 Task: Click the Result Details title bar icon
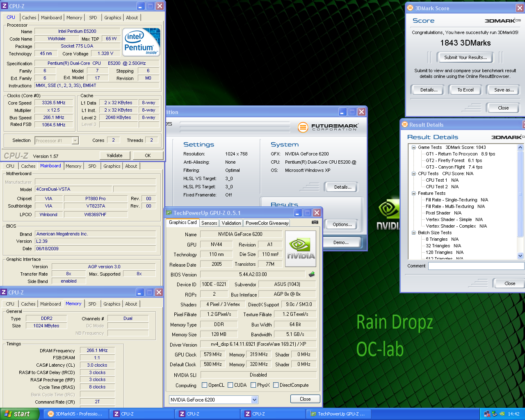click(x=404, y=125)
